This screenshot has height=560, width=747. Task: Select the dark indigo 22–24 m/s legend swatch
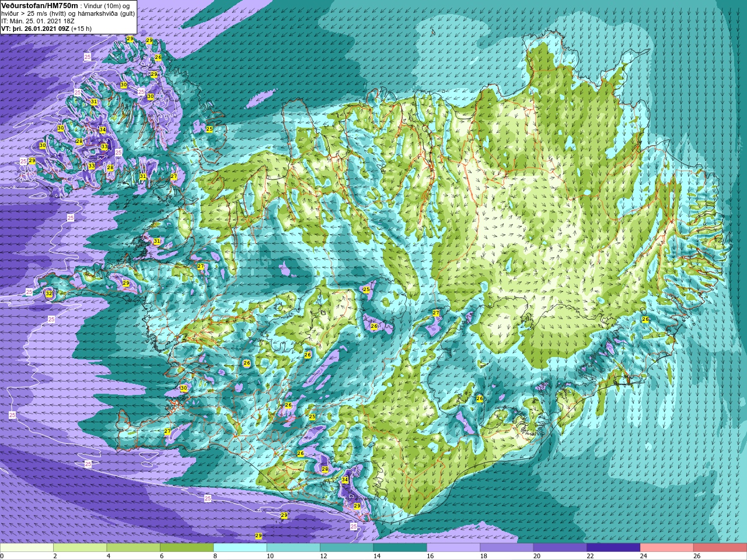pyautogui.click(x=613, y=548)
